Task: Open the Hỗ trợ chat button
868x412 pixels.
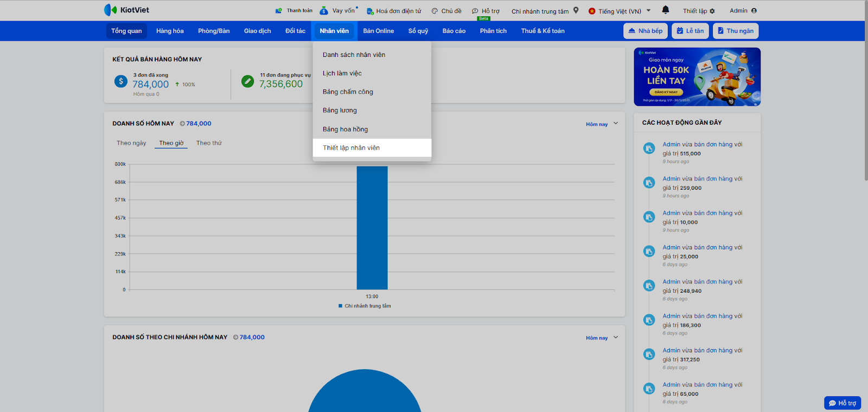Action: click(x=843, y=403)
